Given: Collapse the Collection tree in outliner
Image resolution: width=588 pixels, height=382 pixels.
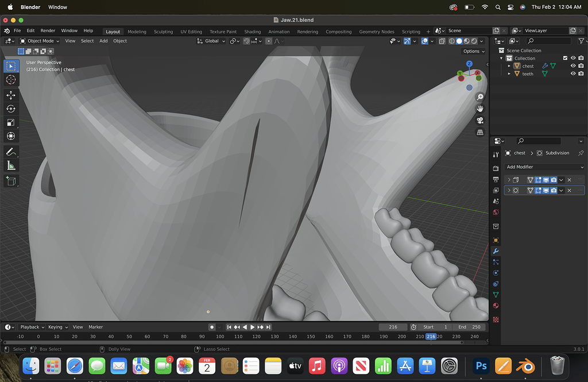Looking at the screenshot, I should coord(501,58).
